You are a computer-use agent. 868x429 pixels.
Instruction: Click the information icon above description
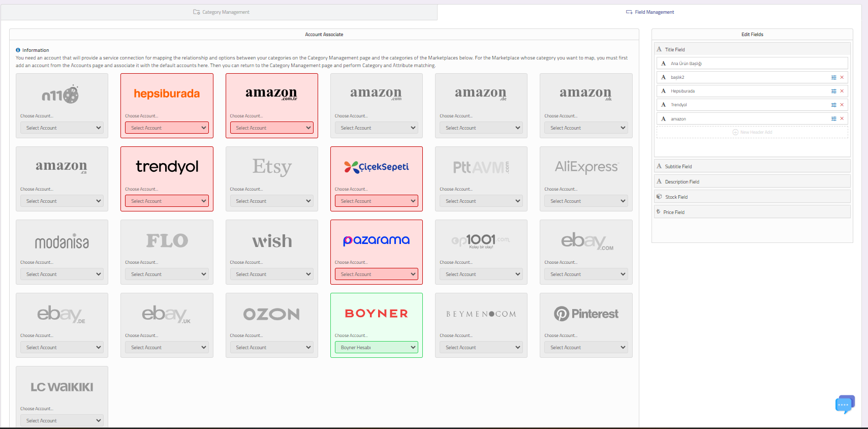pos(18,50)
